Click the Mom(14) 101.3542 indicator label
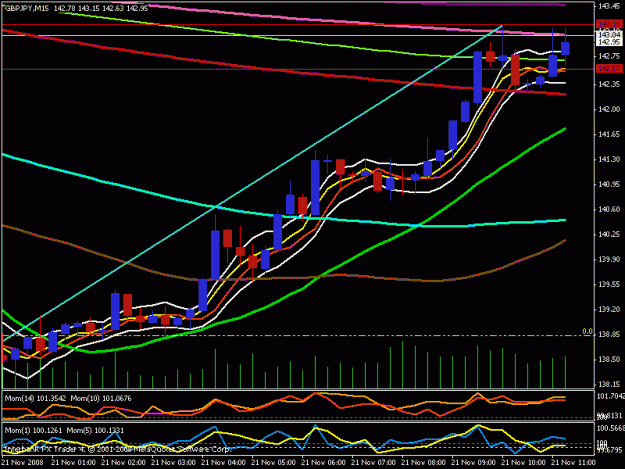 [x=35, y=398]
